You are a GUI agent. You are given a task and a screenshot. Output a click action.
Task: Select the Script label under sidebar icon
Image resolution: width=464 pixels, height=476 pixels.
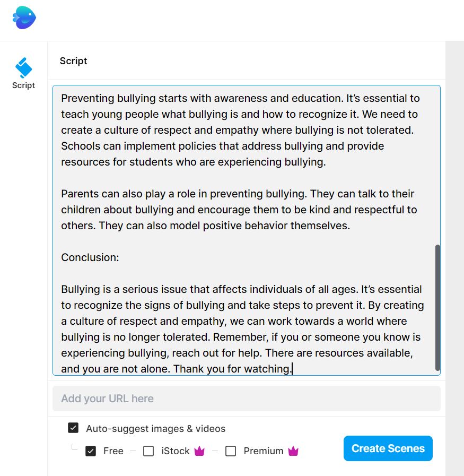pyautogui.click(x=24, y=85)
